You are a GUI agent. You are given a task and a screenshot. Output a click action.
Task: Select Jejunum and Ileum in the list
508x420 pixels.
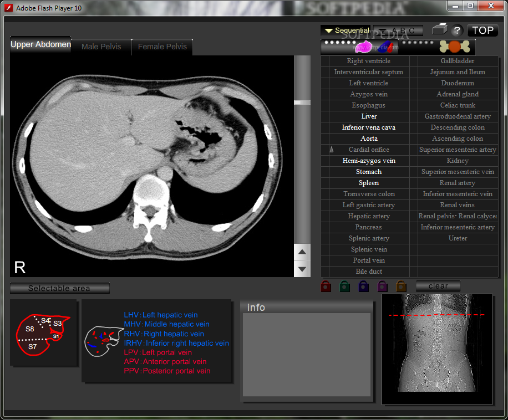click(458, 72)
